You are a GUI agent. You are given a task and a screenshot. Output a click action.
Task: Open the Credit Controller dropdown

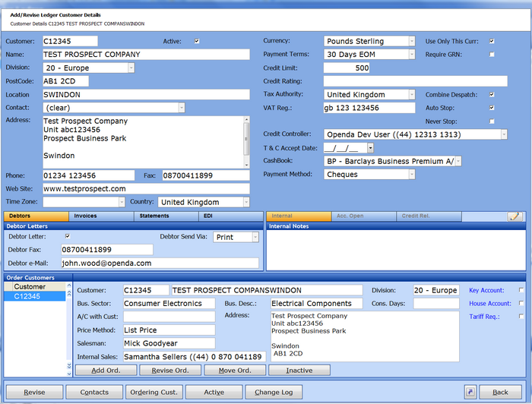504,134
